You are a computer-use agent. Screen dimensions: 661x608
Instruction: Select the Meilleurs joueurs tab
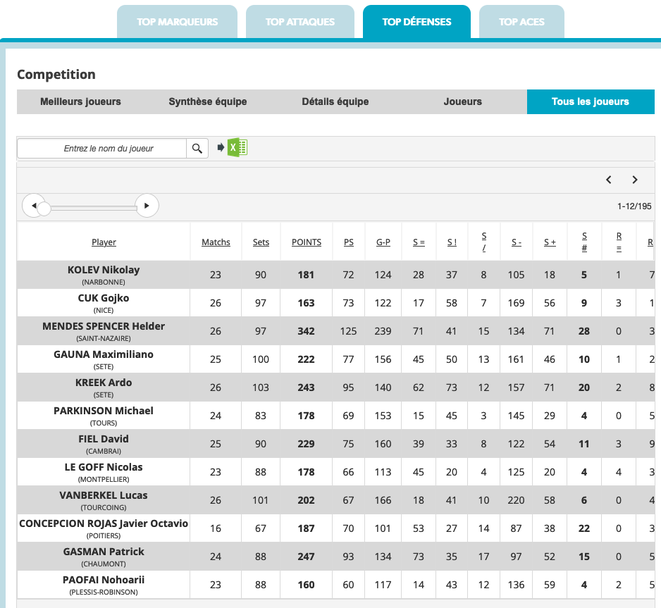(80, 102)
